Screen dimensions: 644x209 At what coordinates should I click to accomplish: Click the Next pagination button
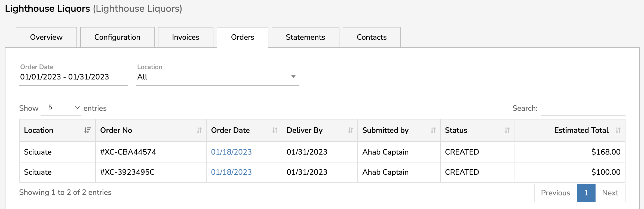click(x=610, y=193)
